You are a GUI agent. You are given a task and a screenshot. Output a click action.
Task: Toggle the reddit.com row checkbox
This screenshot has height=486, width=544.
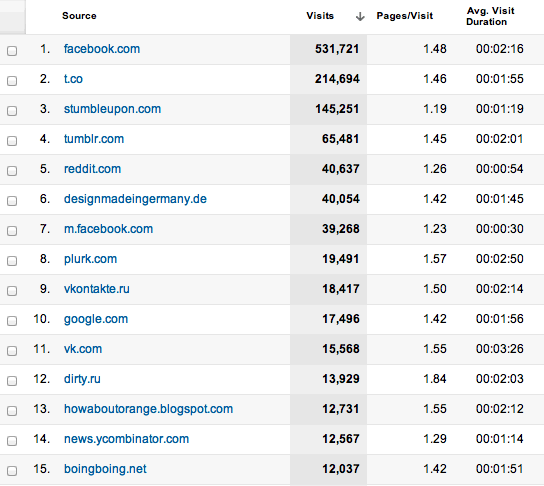pyautogui.click(x=12, y=171)
